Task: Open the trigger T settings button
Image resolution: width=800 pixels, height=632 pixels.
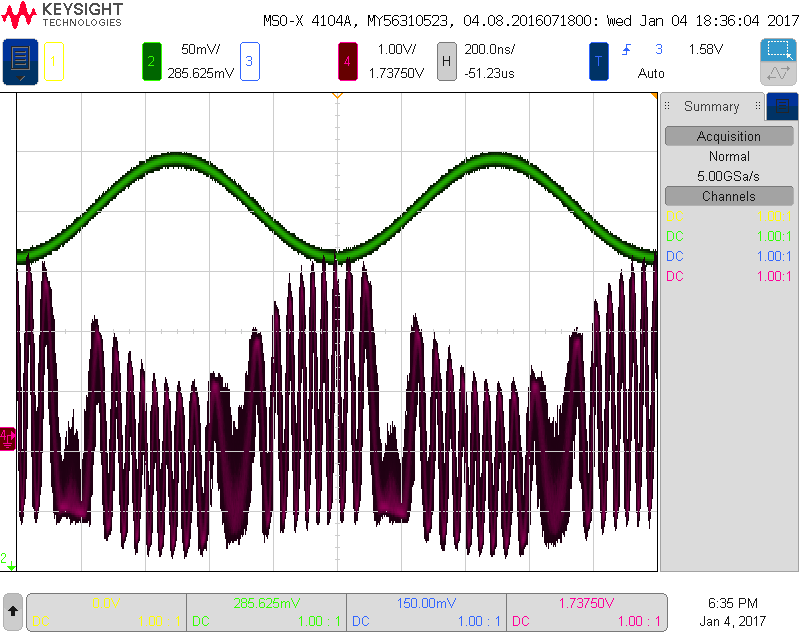Action: click(x=598, y=62)
